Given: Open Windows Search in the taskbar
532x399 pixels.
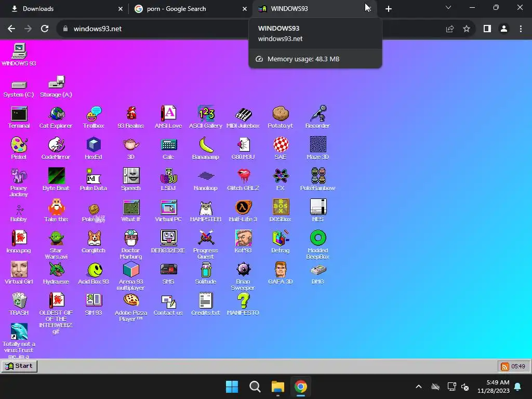Looking at the screenshot, I should 255,387.
